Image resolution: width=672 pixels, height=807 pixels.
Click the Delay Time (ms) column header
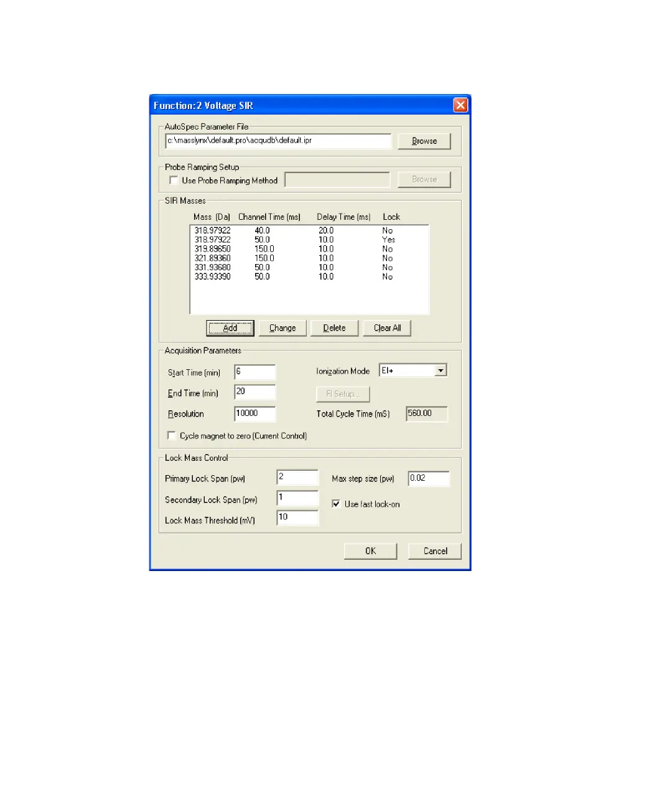pyautogui.click(x=343, y=217)
